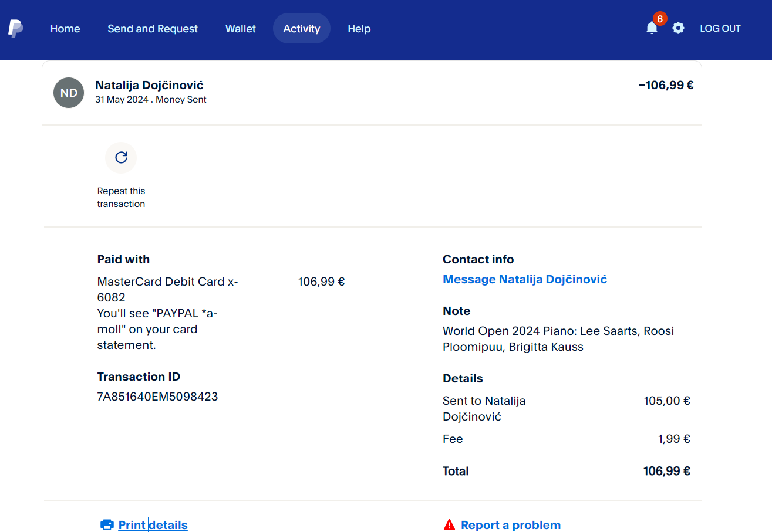Screen dimensions: 772x532
Task: Click the ND avatar circle
Action: point(69,93)
